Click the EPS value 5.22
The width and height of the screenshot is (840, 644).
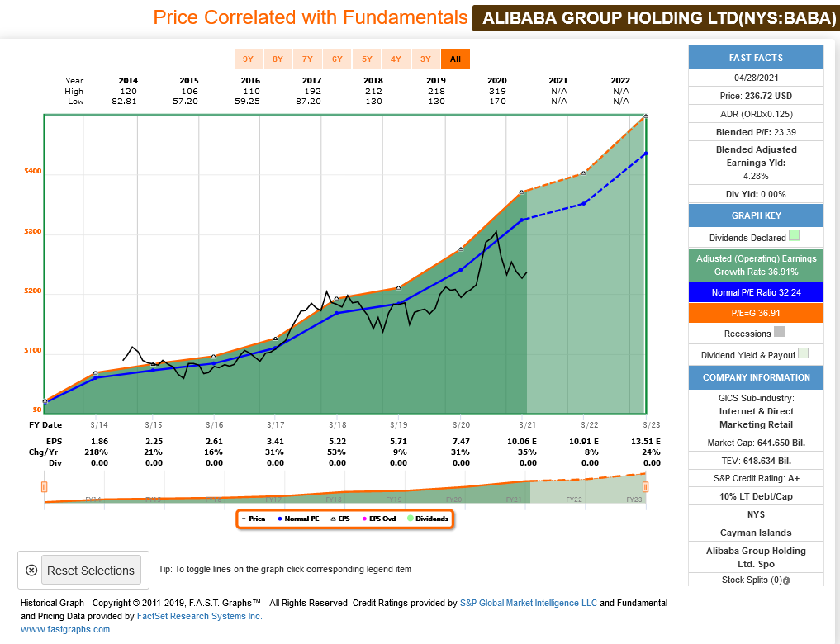[x=338, y=442]
